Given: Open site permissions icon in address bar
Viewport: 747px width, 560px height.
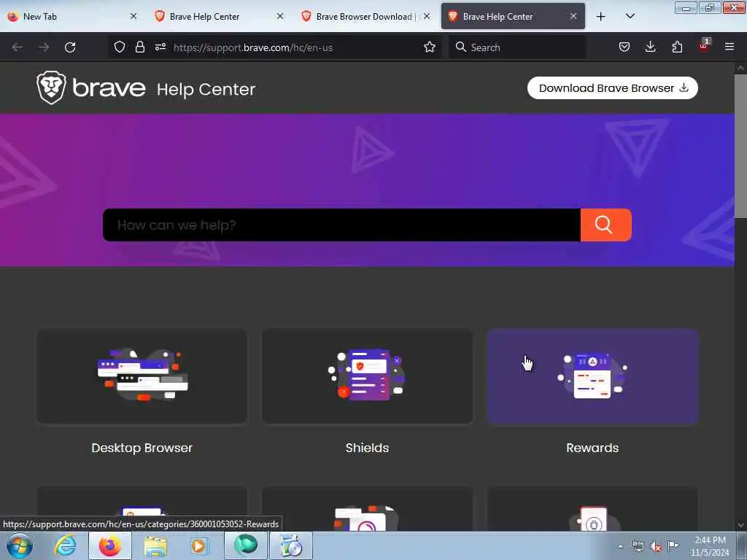Looking at the screenshot, I should (x=160, y=47).
